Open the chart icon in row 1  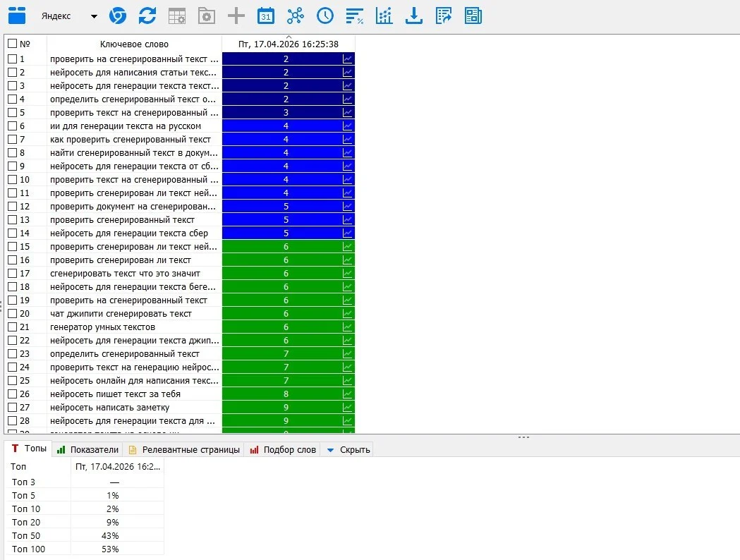click(x=347, y=59)
